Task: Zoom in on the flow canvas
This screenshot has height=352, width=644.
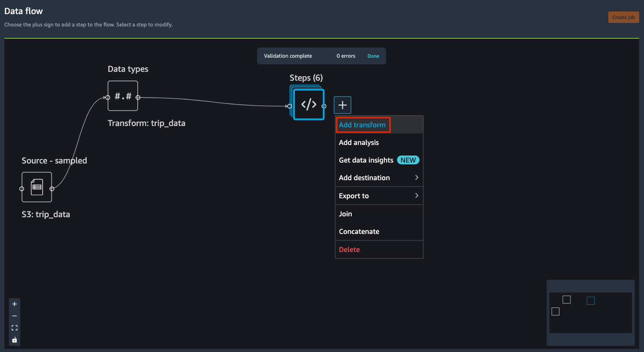Action: point(15,304)
